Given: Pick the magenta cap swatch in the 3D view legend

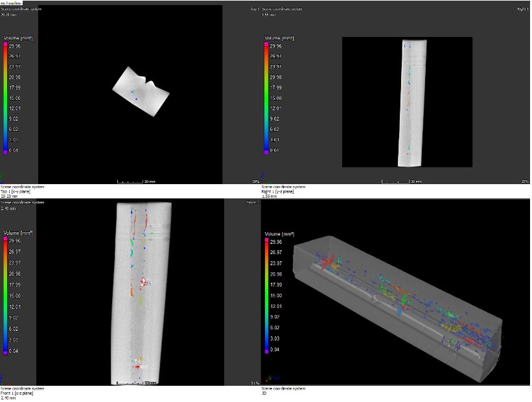Looking at the screenshot, I should (267, 240).
